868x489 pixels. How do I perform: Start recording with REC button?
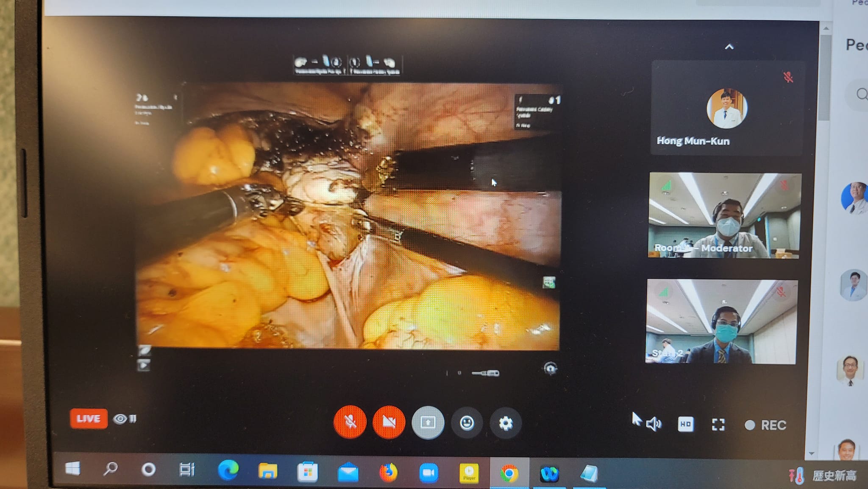(766, 425)
